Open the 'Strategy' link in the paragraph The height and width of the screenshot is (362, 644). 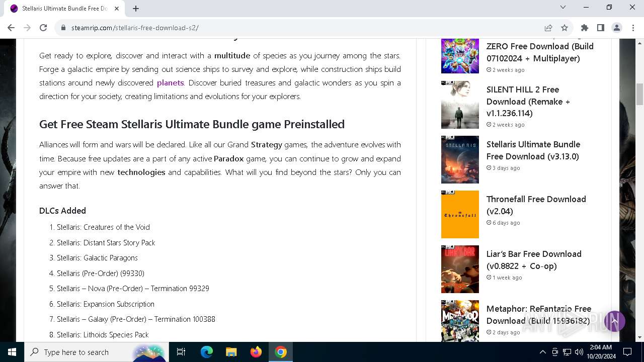coord(267,145)
